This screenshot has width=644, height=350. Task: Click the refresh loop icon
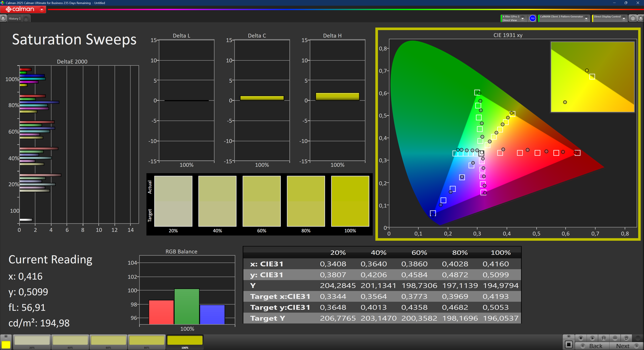click(x=626, y=338)
